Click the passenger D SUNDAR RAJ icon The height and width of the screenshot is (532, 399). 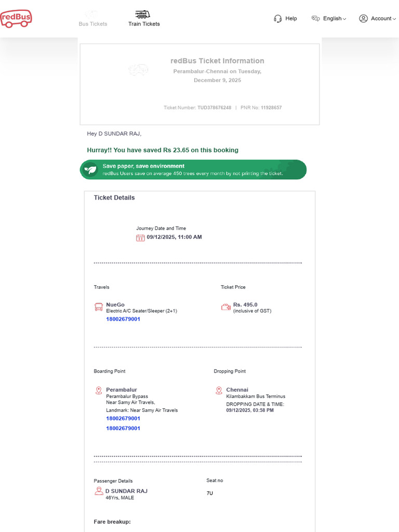pos(99,491)
